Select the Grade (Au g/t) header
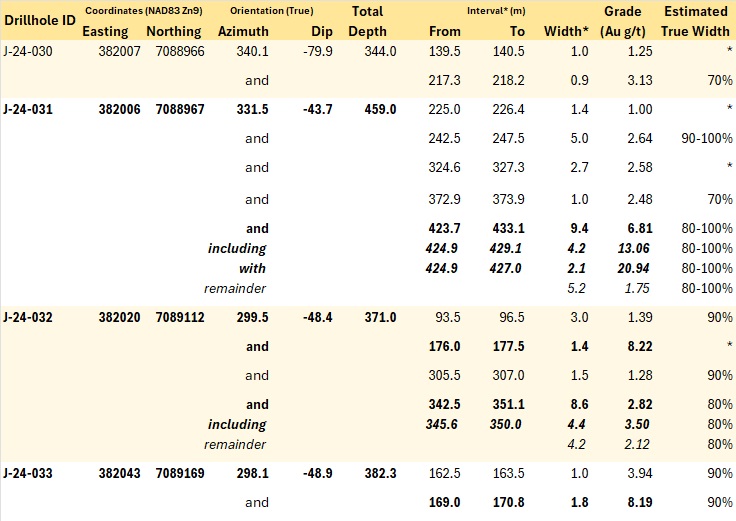 click(623, 21)
